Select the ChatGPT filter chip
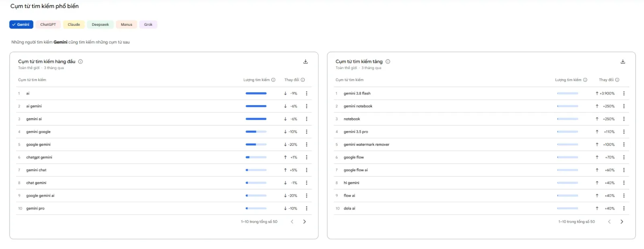The image size is (644, 249). 48,25
